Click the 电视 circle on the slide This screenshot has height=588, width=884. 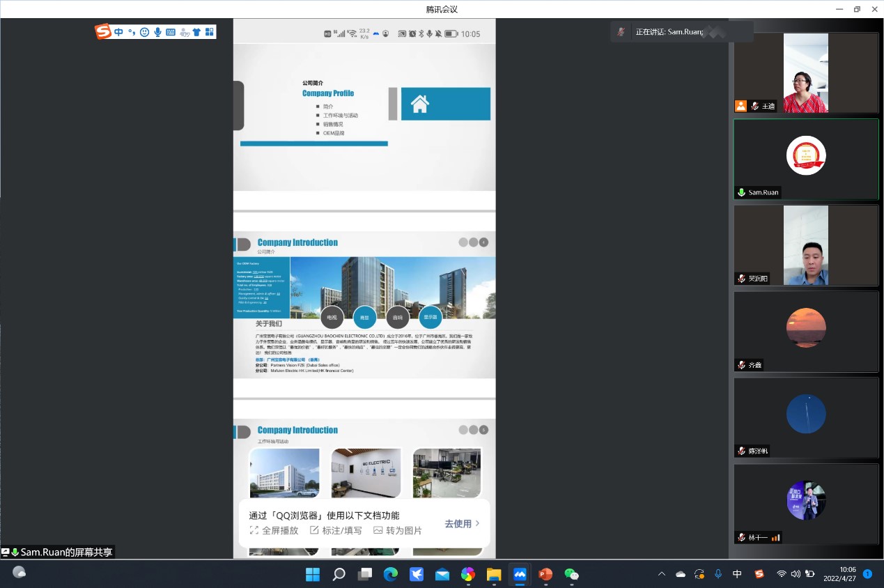332,317
